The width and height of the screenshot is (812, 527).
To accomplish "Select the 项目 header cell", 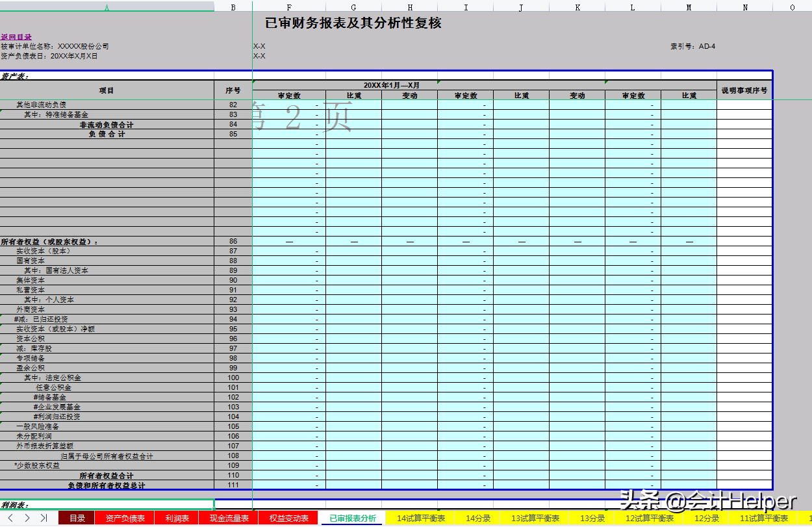I will coord(107,90).
